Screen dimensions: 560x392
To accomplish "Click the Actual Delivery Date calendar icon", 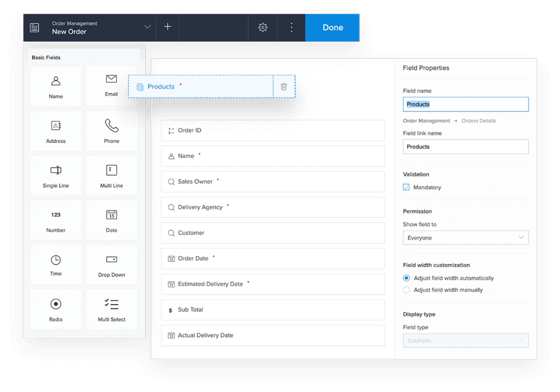I will point(172,336).
